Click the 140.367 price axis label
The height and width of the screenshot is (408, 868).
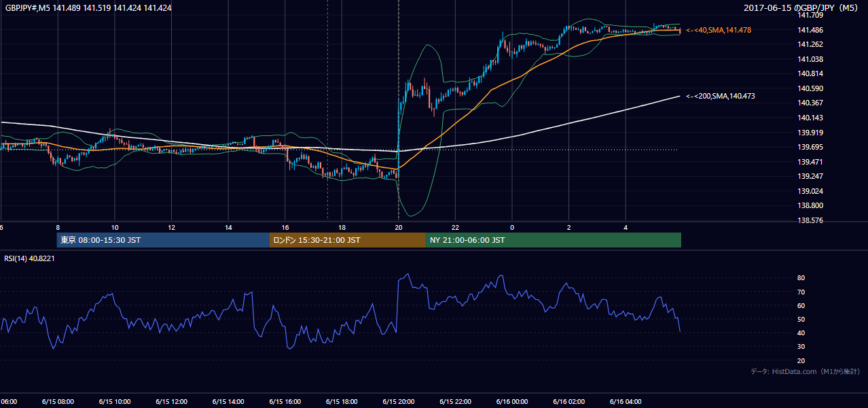tap(810, 103)
